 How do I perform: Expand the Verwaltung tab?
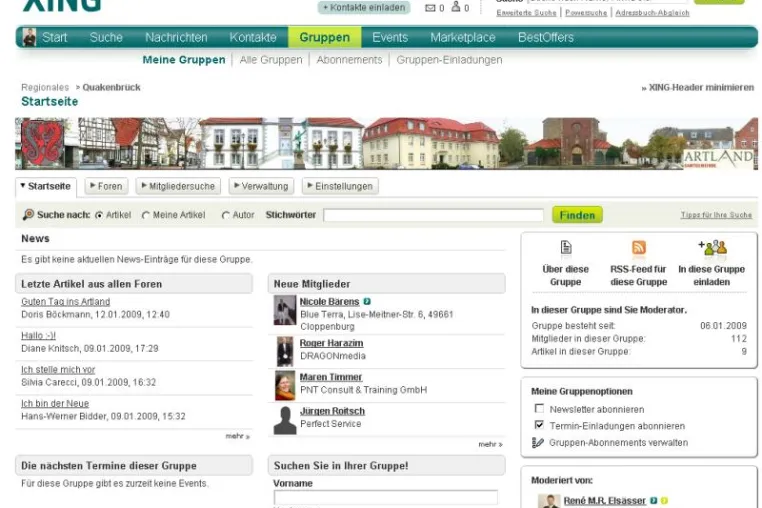tap(261, 186)
